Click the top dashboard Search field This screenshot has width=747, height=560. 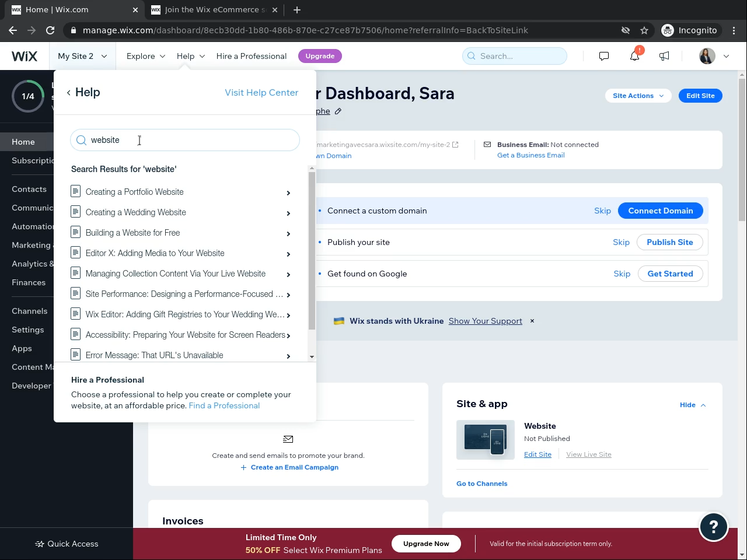click(x=515, y=56)
